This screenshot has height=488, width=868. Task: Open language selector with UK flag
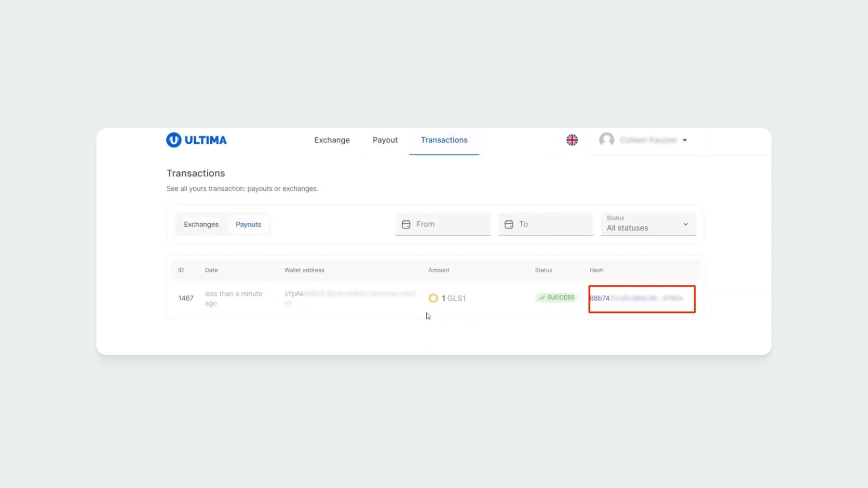572,140
